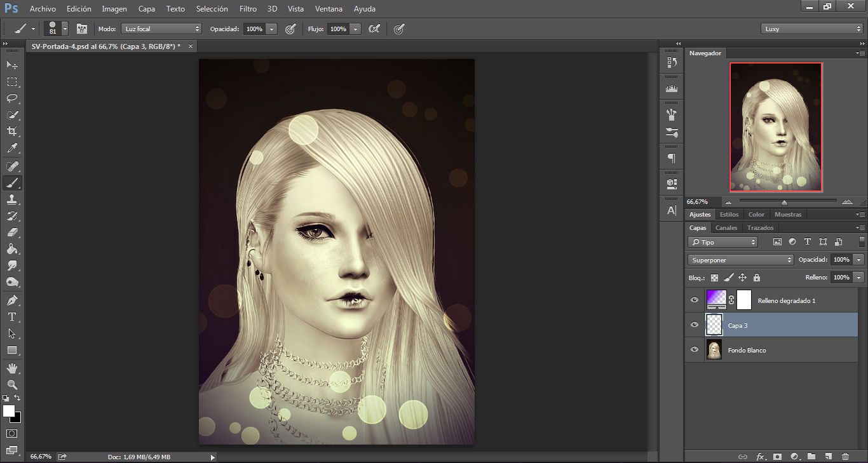The height and width of the screenshot is (463, 868).
Task: Select the Zoom tool
Action: 12,385
